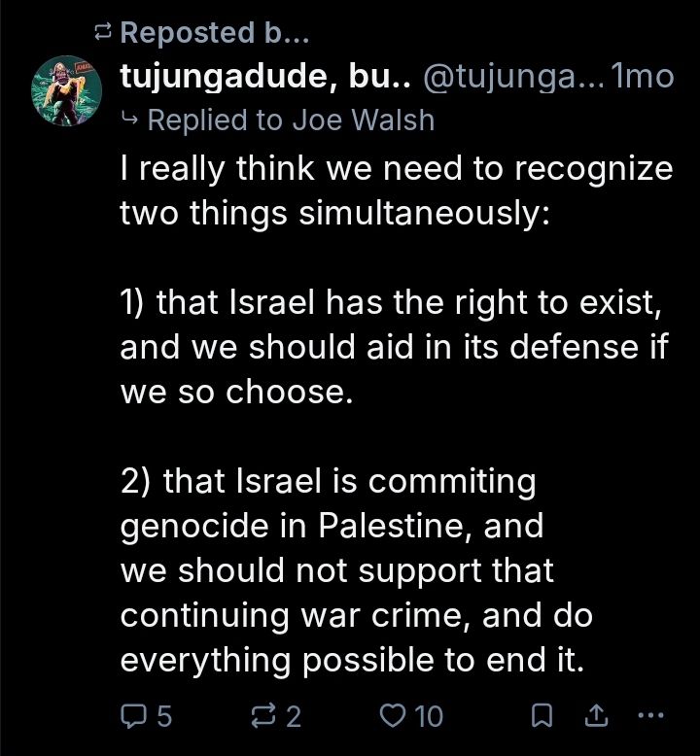Click the Reposted by label
Viewport: 700px width, 756px height.
(215, 33)
